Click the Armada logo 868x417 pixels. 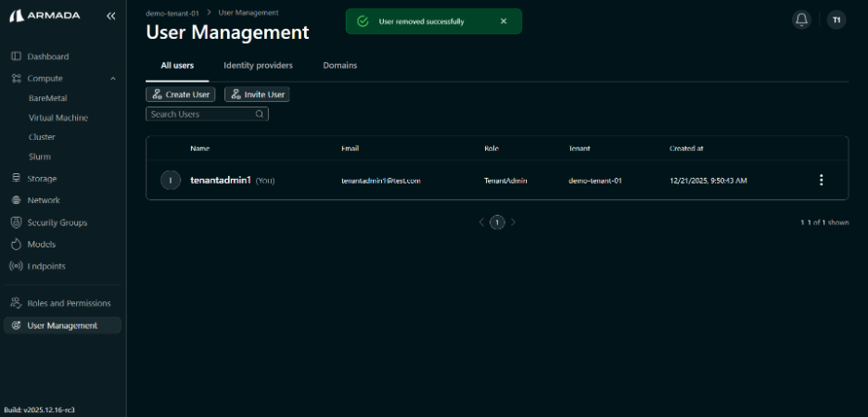pyautogui.click(x=45, y=16)
